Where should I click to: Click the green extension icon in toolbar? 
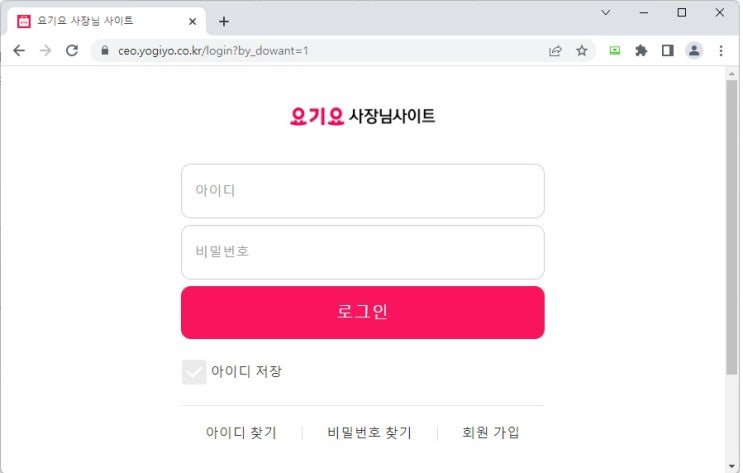click(615, 50)
